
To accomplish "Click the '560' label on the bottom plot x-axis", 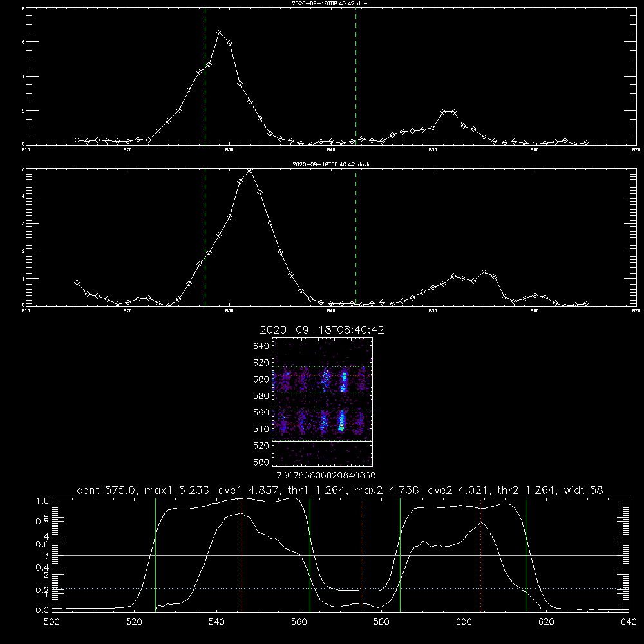I will [x=299, y=622].
